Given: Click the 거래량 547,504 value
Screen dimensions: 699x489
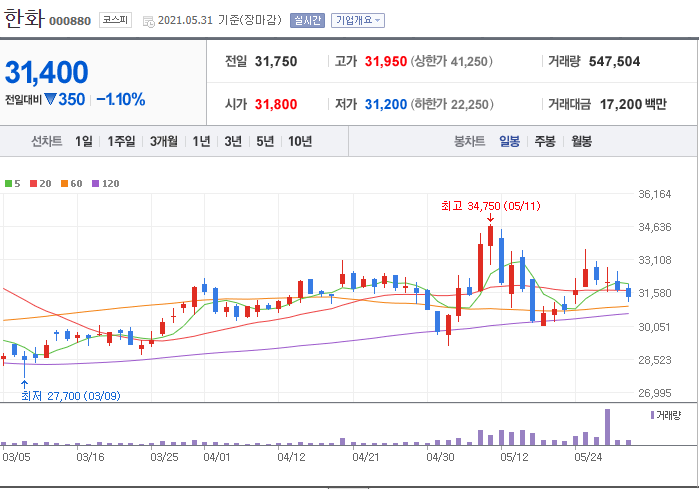Looking at the screenshot, I should (x=614, y=62).
